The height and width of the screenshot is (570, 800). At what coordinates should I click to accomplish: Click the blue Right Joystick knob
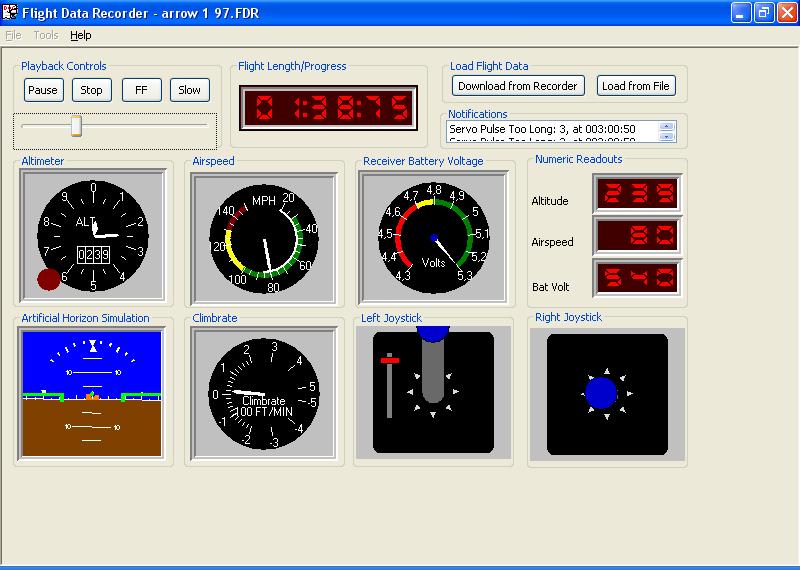click(602, 393)
